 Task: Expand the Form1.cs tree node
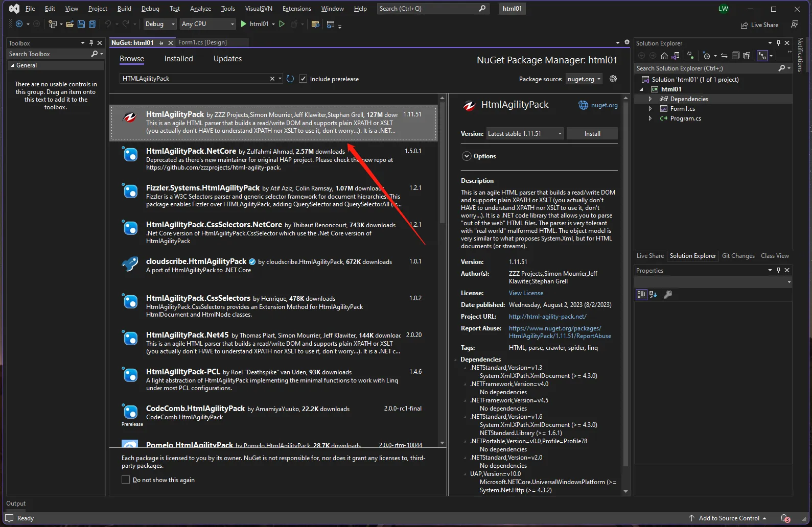coord(650,109)
